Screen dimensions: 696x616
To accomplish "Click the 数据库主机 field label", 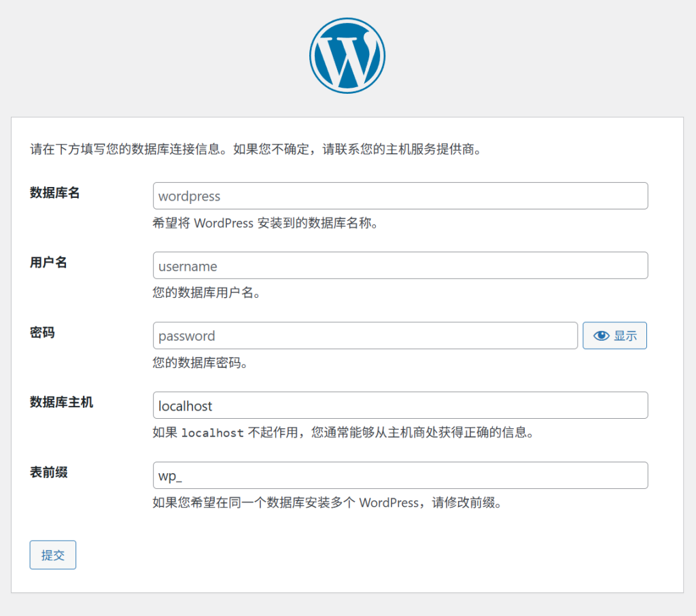I will [x=62, y=403].
